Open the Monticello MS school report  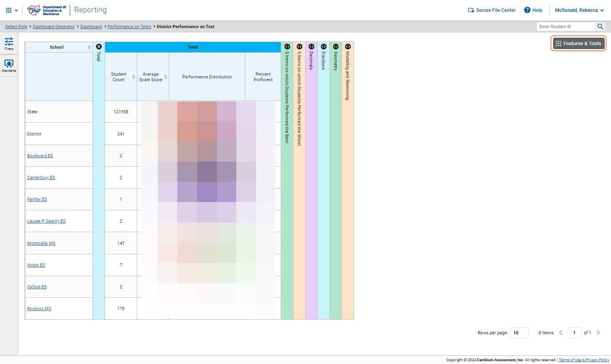[41, 243]
